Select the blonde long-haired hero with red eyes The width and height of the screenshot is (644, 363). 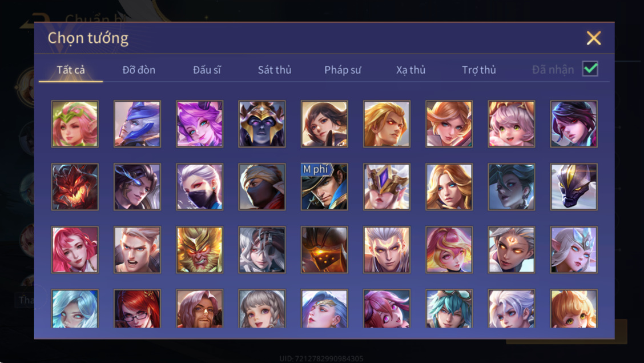point(387,123)
